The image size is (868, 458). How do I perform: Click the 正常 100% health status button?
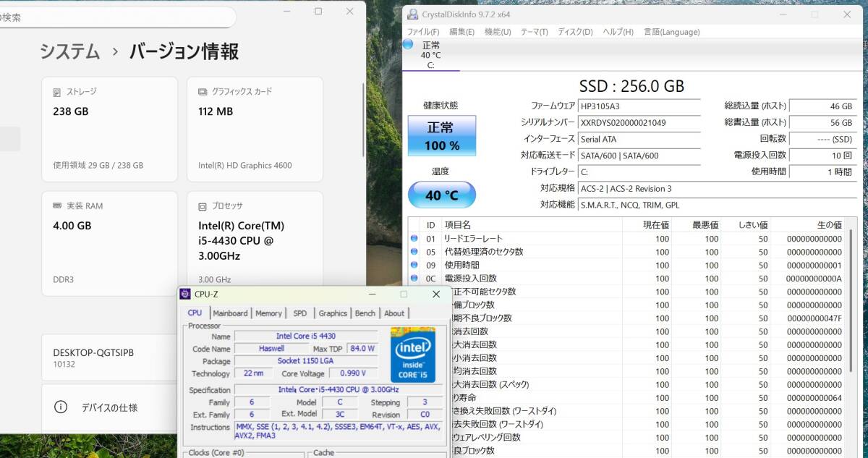(x=441, y=135)
